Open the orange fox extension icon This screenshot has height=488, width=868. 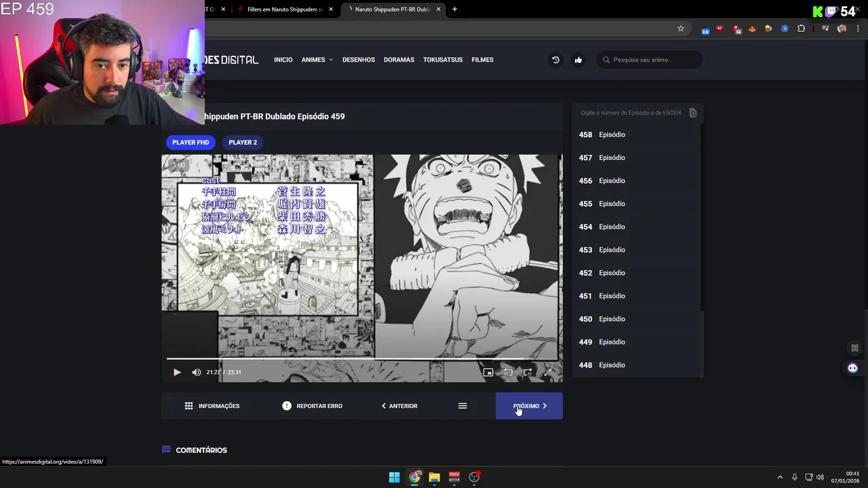[752, 28]
